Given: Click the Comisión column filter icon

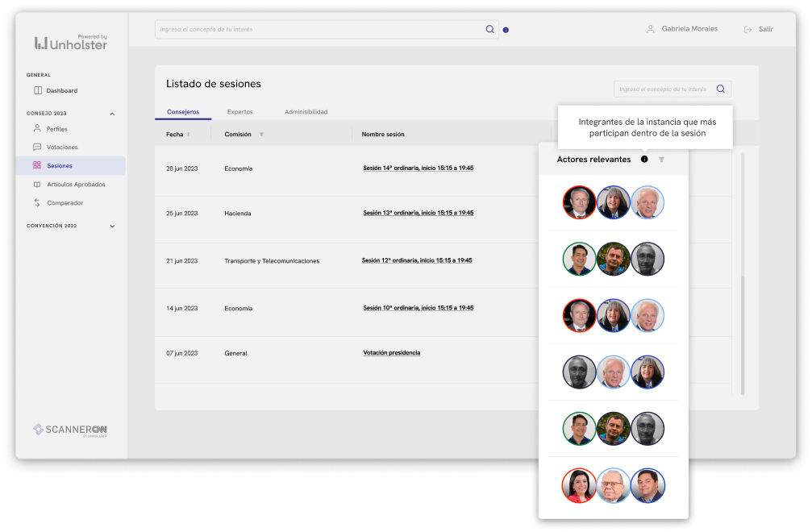Looking at the screenshot, I should point(261,135).
